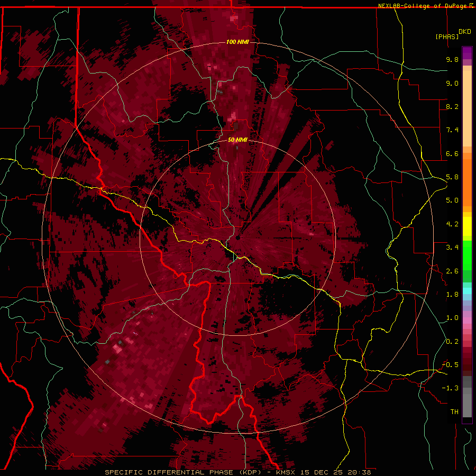Viewport: 476px width, 476px height.
Task: Click the 6.6 scale value
Action: (452, 153)
